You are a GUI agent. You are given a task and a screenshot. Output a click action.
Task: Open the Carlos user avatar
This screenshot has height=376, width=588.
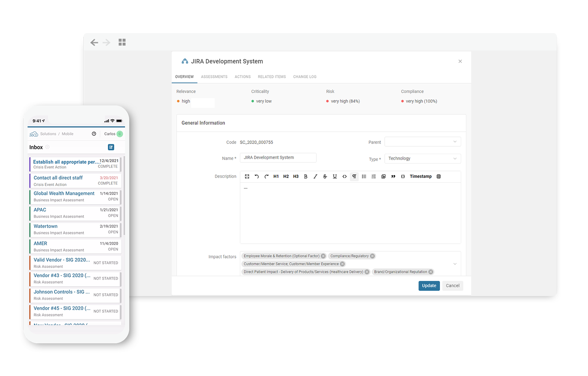point(120,134)
